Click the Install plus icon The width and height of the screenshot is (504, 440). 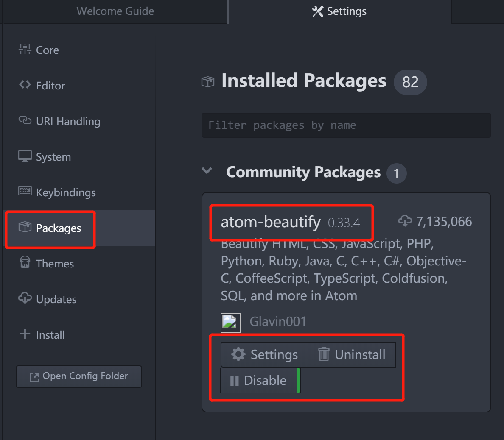pos(25,334)
